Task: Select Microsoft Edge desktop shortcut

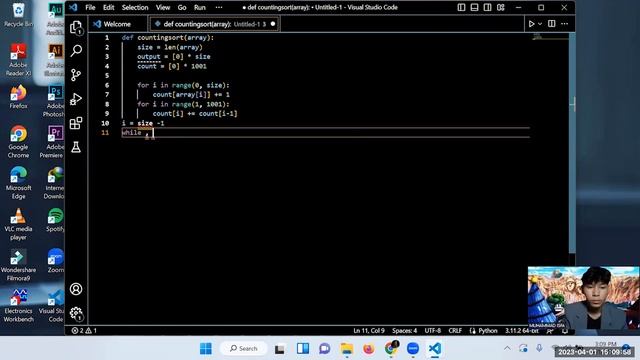Action: [x=18, y=182]
